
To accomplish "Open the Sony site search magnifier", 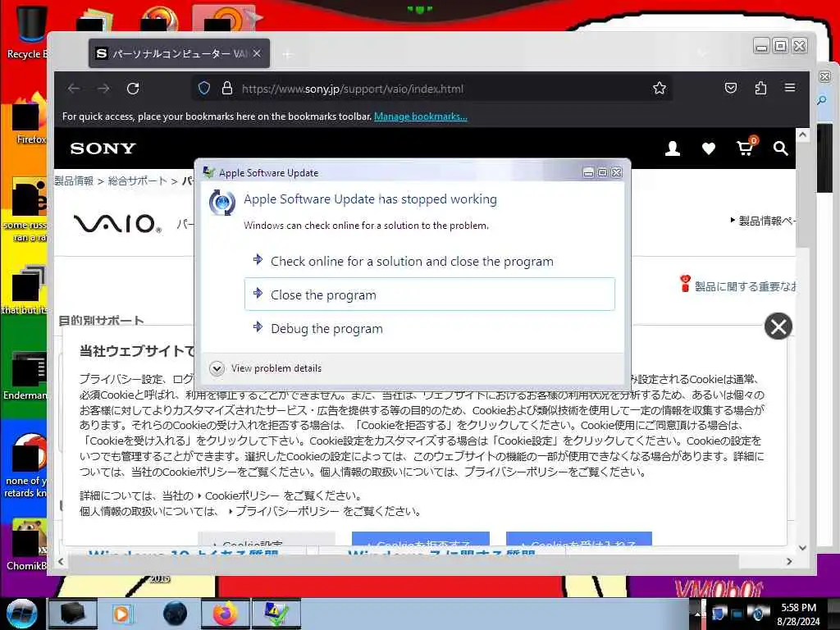I will 781,148.
